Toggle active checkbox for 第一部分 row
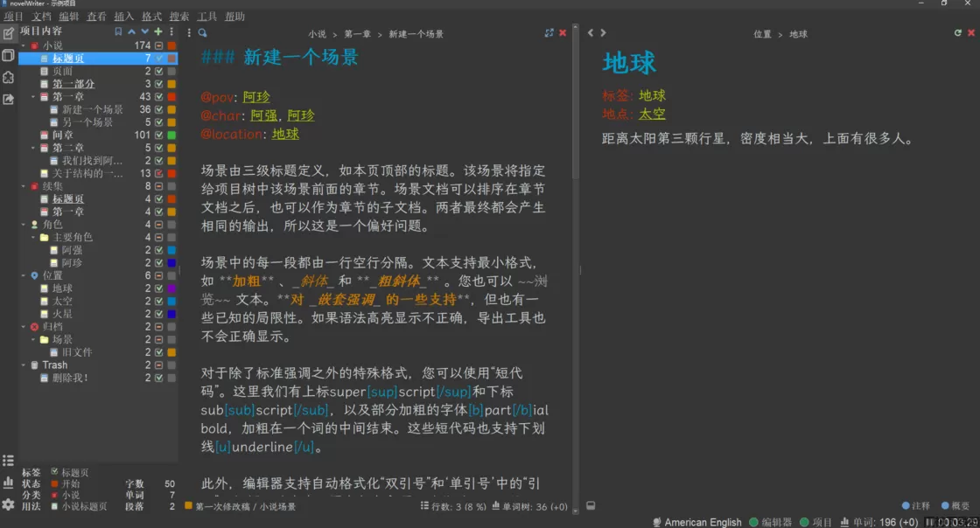This screenshot has height=528, width=980. (158, 84)
